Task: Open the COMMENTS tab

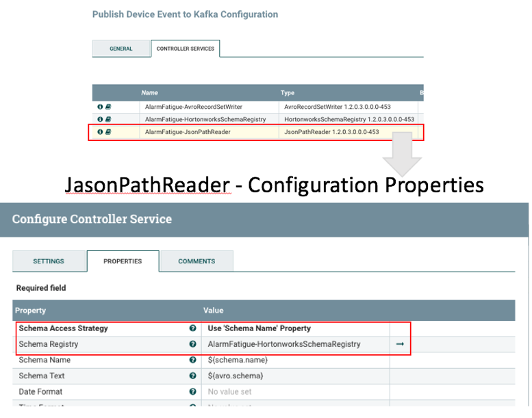Action: [x=197, y=261]
